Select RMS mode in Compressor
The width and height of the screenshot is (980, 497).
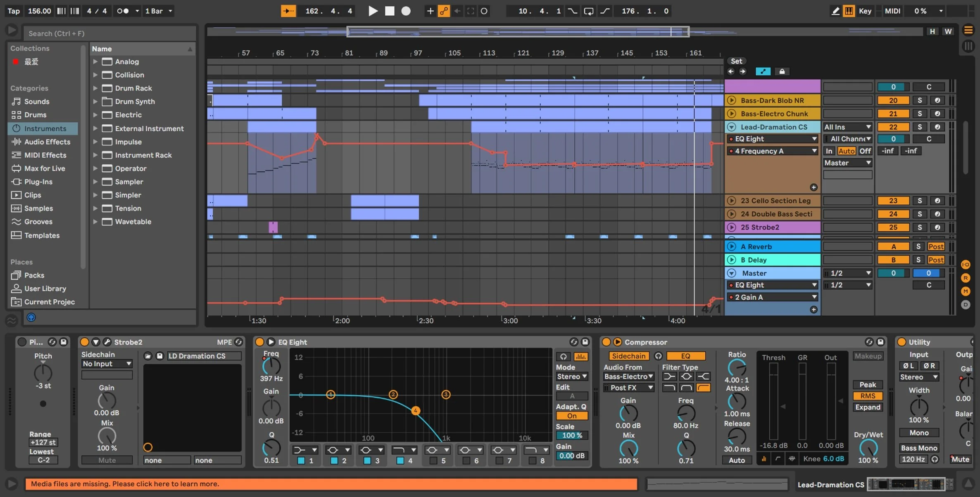[868, 396]
